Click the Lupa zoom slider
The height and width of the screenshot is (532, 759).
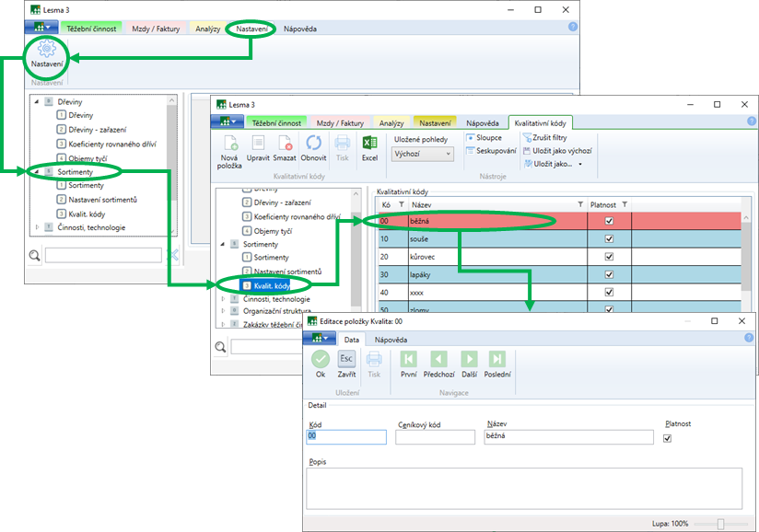tap(720, 524)
